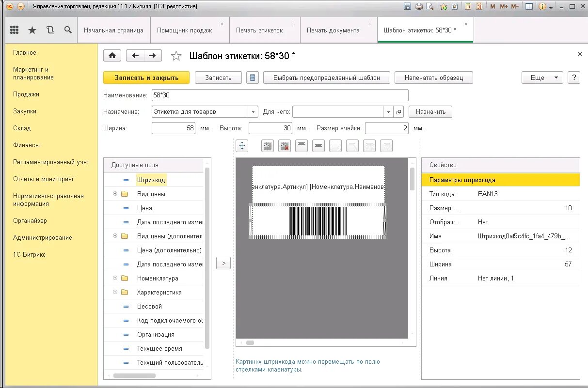Click the ? help button
Viewport: 588px width, 388px height.
[573, 78]
